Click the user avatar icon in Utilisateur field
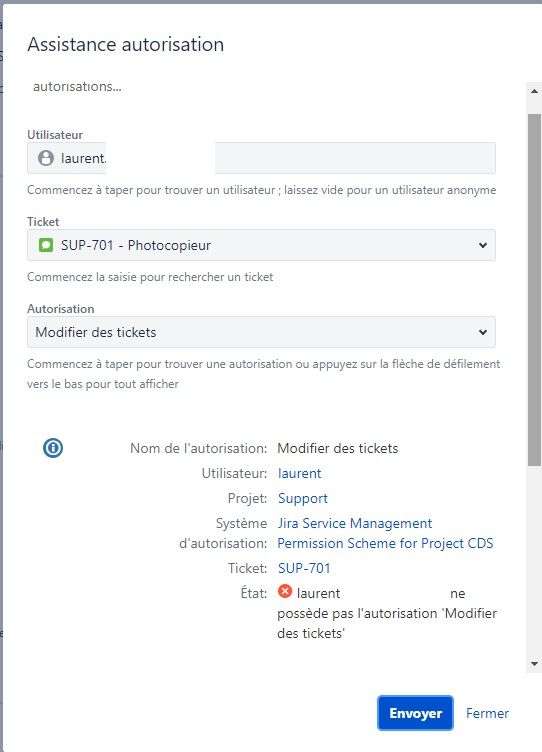The height and width of the screenshot is (752, 542). pyautogui.click(x=46, y=158)
